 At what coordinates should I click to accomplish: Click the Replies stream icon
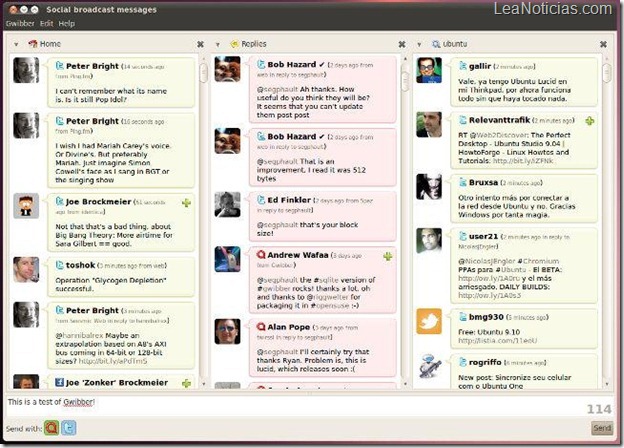point(234,44)
